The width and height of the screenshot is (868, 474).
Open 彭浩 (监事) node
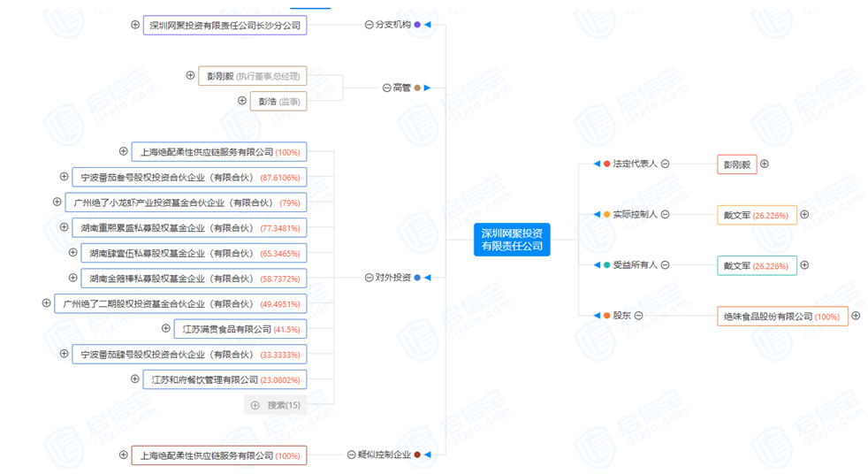click(278, 102)
